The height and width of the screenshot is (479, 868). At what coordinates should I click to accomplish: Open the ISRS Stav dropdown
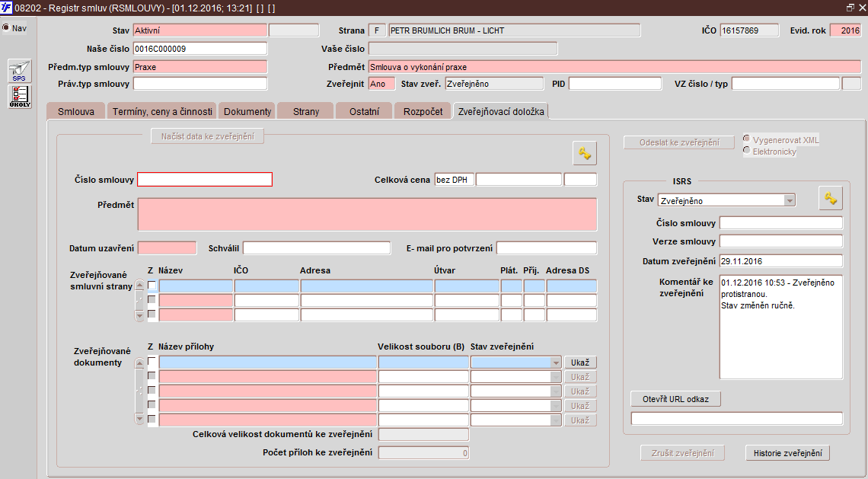pos(790,201)
